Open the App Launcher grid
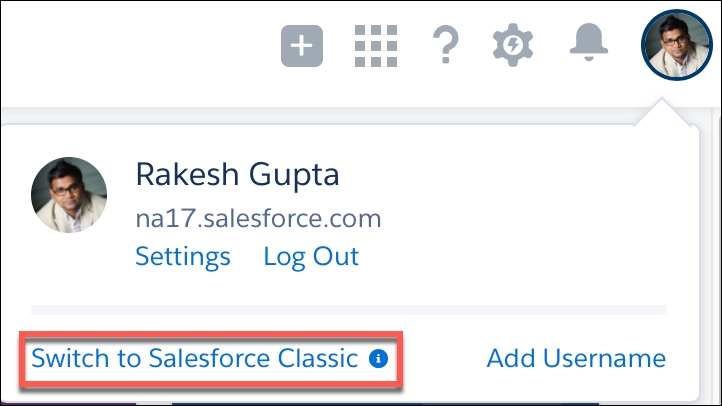Image resolution: width=722 pixels, height=406 pixels. (x=376, y=45)
